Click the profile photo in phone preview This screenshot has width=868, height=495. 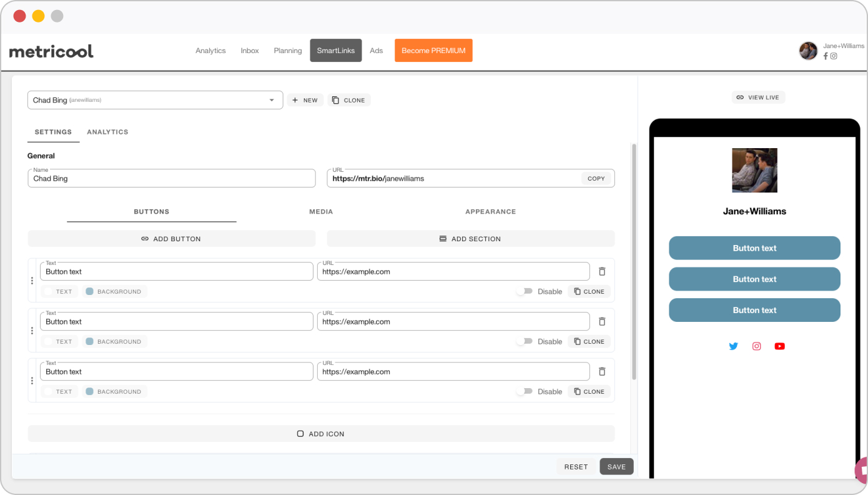[x=754, y=170]
